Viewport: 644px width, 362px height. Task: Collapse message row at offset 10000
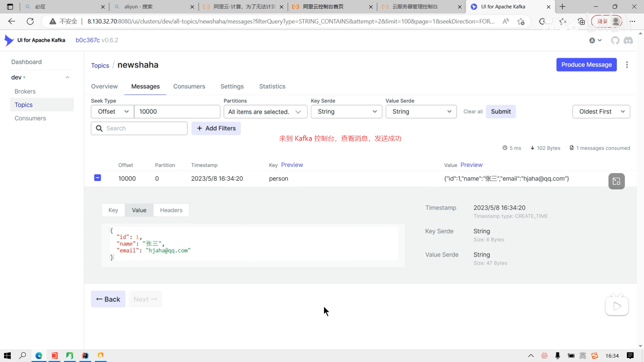pos(98,178)
